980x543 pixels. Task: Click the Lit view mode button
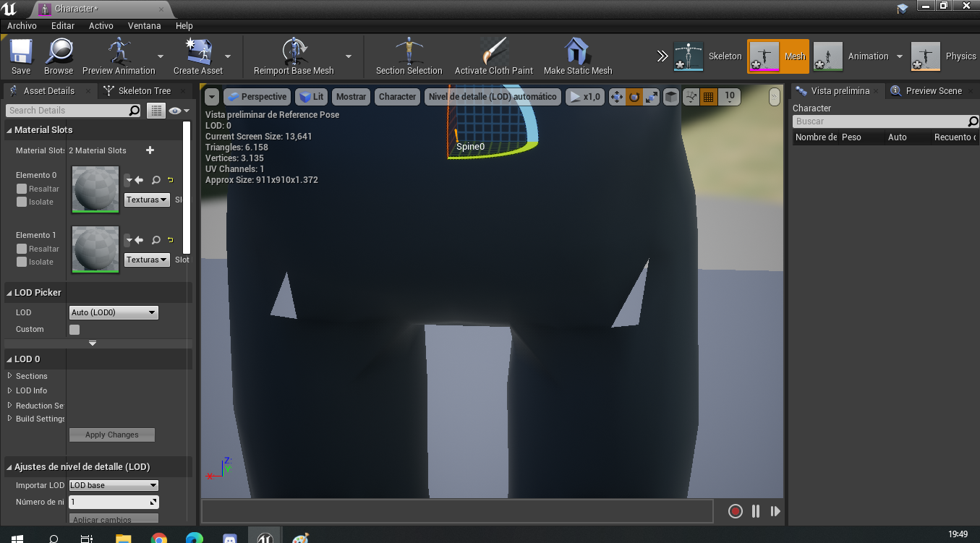tap(312, 97)
